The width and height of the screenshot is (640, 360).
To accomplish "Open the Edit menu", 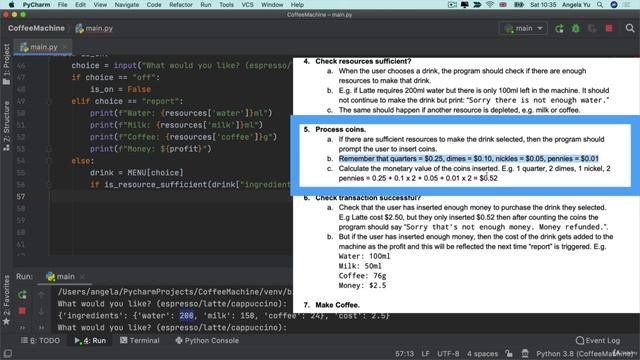I will 80,5.
